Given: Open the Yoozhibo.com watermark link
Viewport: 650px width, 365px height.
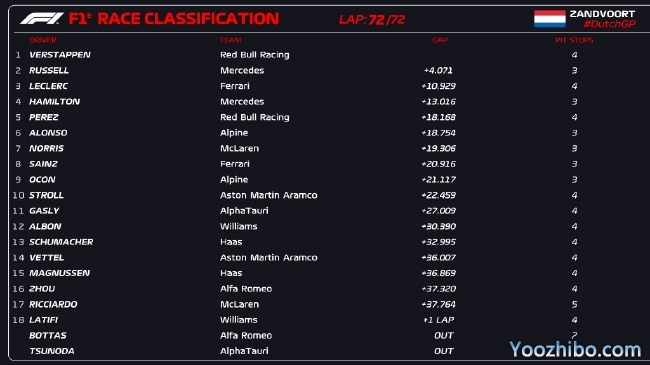Looking at the screenshot, I should tap(575, 349).
